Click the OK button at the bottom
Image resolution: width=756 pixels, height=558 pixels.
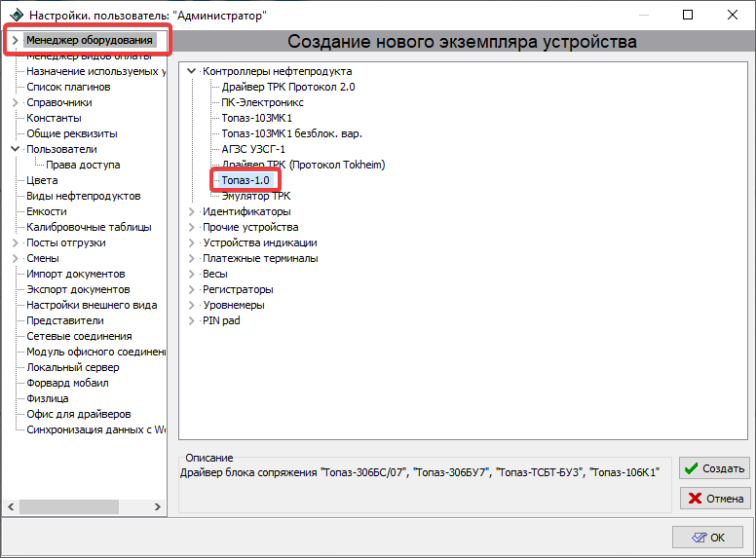click(708, 538)
